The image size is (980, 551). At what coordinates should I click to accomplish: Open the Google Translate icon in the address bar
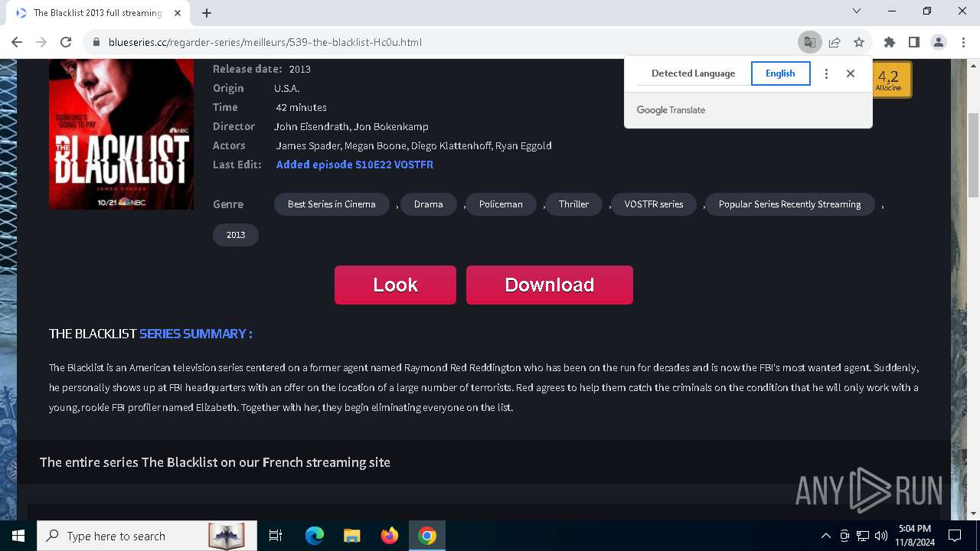(x=809, y=42)
